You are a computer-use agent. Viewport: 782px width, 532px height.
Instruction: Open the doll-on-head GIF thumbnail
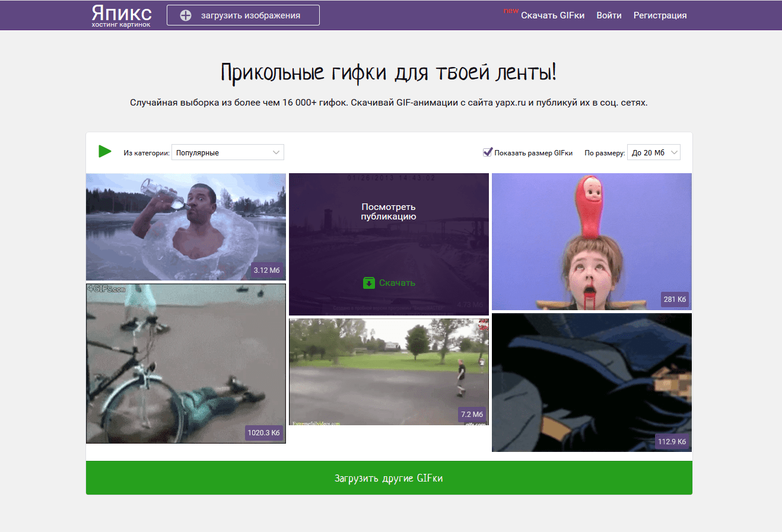592,241
